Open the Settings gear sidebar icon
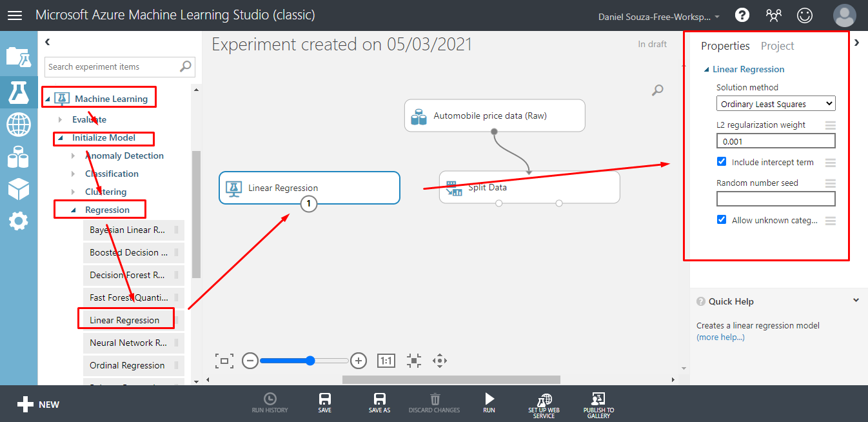The height and width of the screenshot is (422, 868). pos(19,221)
